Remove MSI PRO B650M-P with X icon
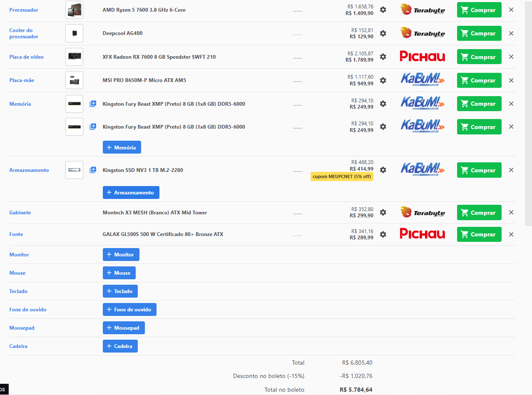This screenshot has width=532, height=395. [x=511, y=80]
